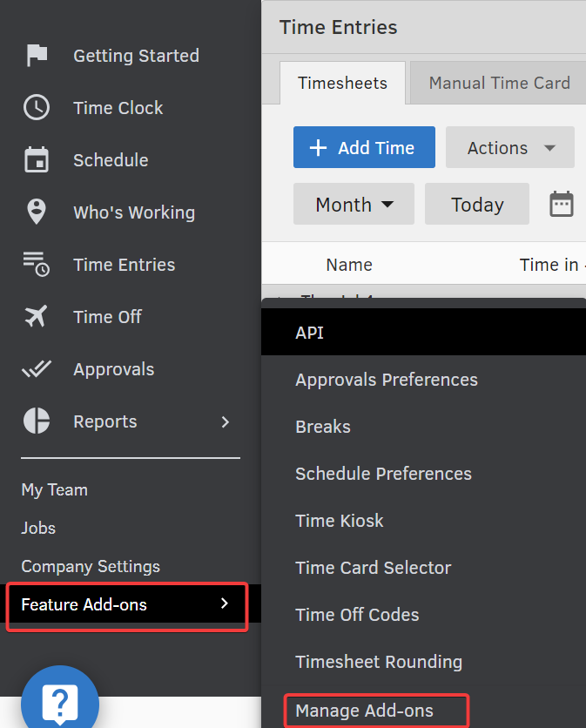Click the Approvals double-check icon

pyautogui.click(x=37, y=369)
